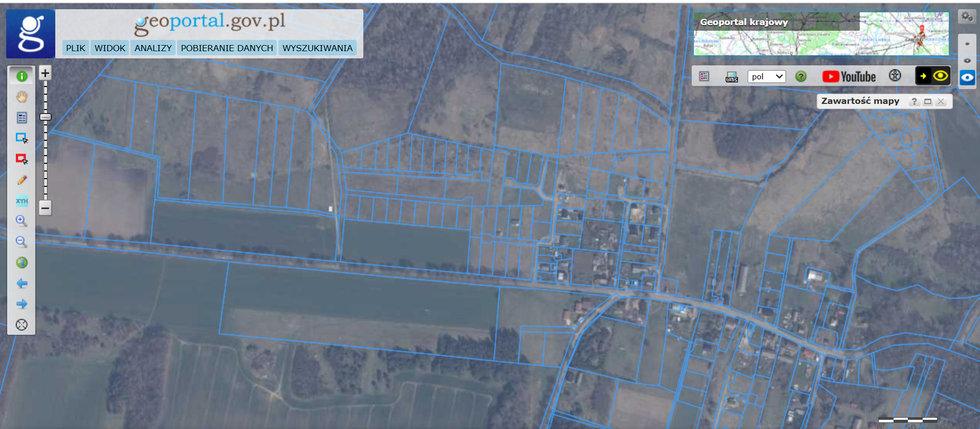Select the hand pan tool

coord(21,97)
